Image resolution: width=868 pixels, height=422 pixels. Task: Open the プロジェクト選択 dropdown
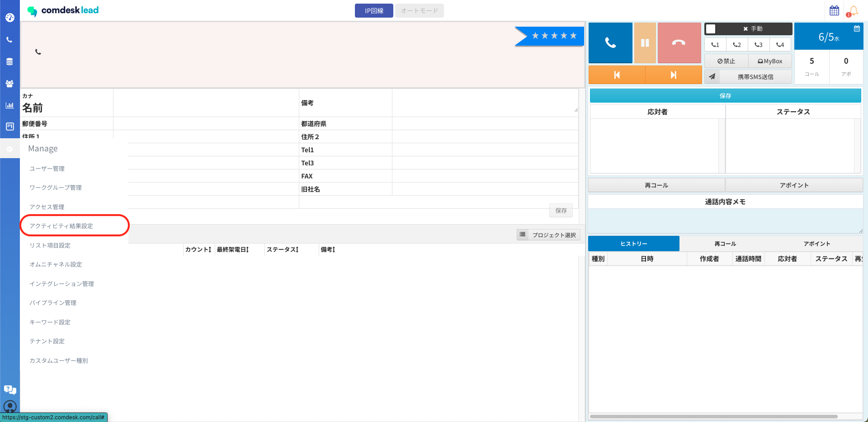tap(548, 235)
